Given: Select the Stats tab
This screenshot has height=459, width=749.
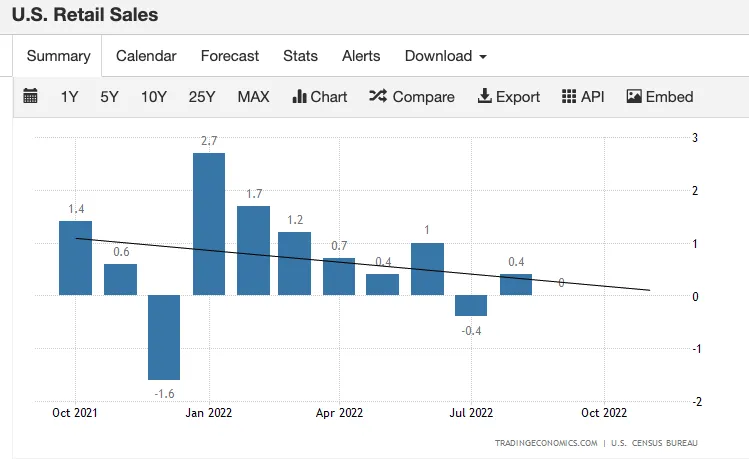Looking at the screenshot, I should click(300, 56).
